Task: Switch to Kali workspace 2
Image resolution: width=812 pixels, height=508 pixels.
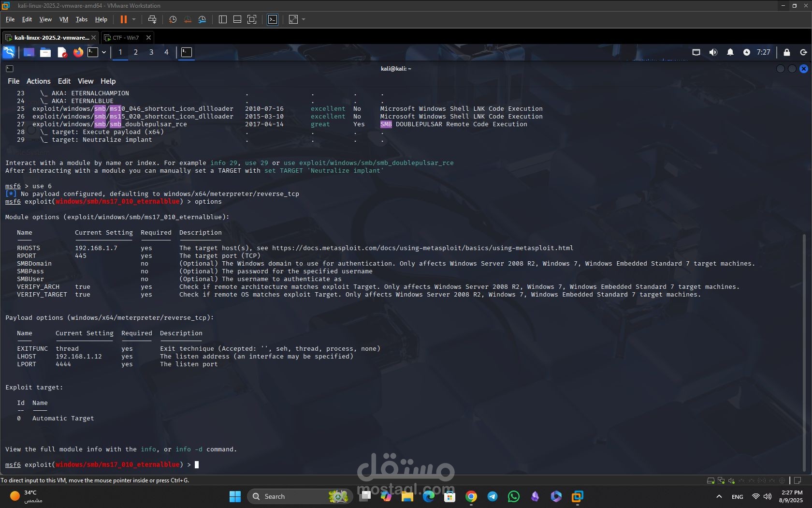Action: pyautogui.click(x=136, y=52)
